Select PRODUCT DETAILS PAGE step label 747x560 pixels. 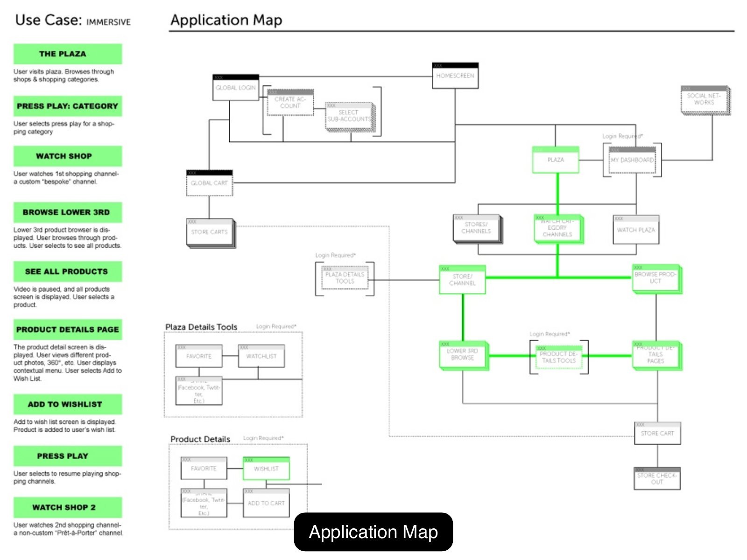pyautogui.click(x=68, y=329)
